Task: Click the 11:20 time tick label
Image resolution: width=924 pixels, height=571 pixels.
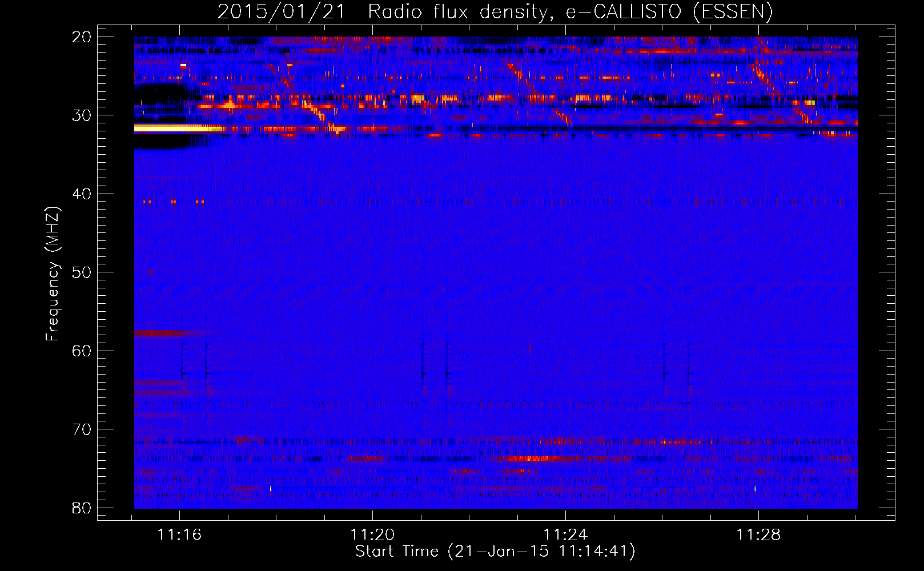Action: pos(372,535)
